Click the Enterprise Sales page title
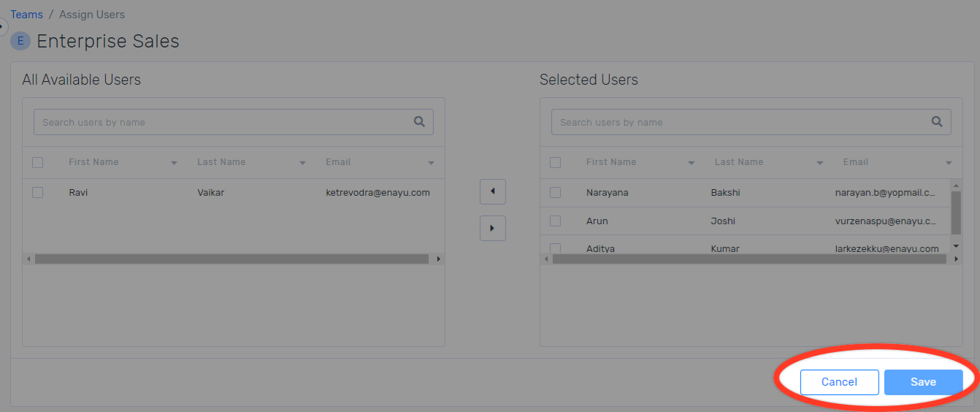 point(108,41)
